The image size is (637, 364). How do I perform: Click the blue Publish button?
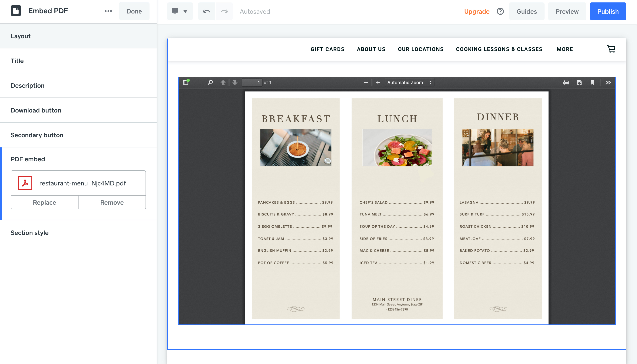point(608,11)
